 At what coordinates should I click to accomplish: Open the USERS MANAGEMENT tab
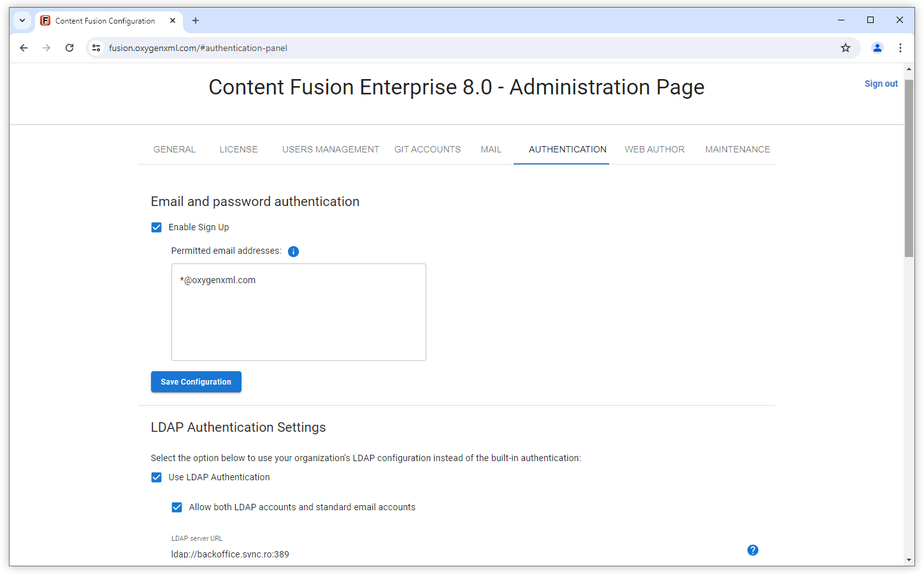331,149
